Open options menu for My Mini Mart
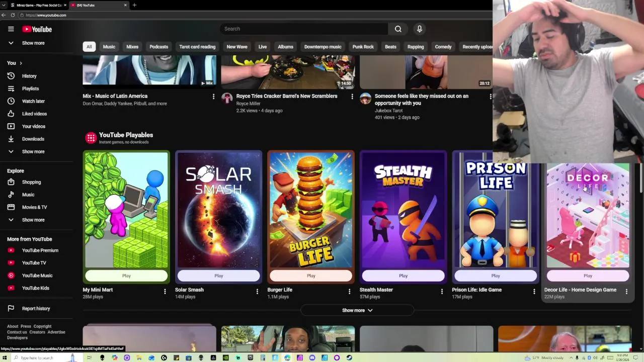This screenshot has width=644, height=362. pos(165,291)
